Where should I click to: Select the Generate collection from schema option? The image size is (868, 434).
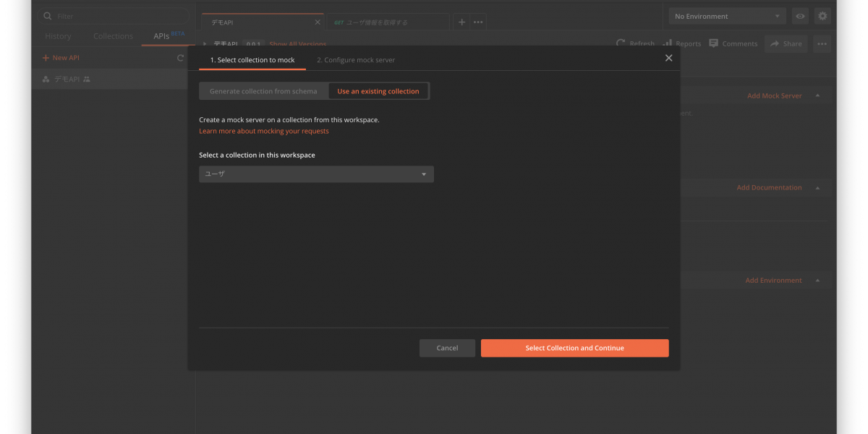(263, 91)
